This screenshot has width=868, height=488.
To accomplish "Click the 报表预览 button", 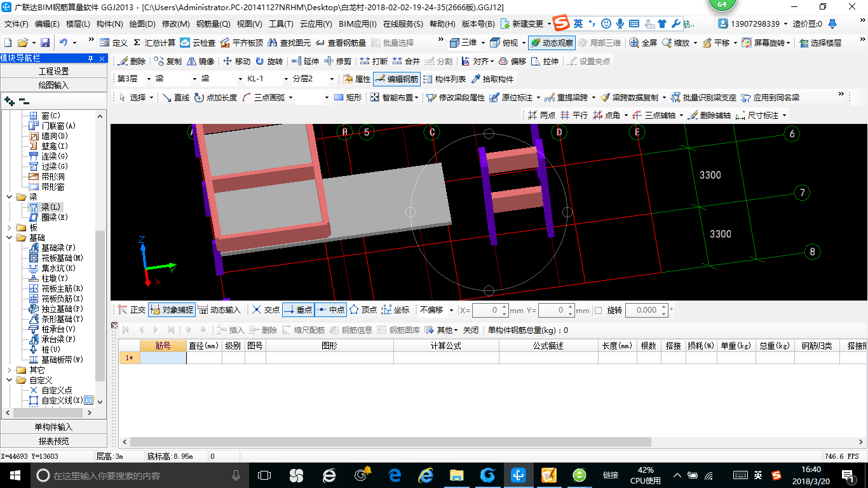I will pos(54,440).
